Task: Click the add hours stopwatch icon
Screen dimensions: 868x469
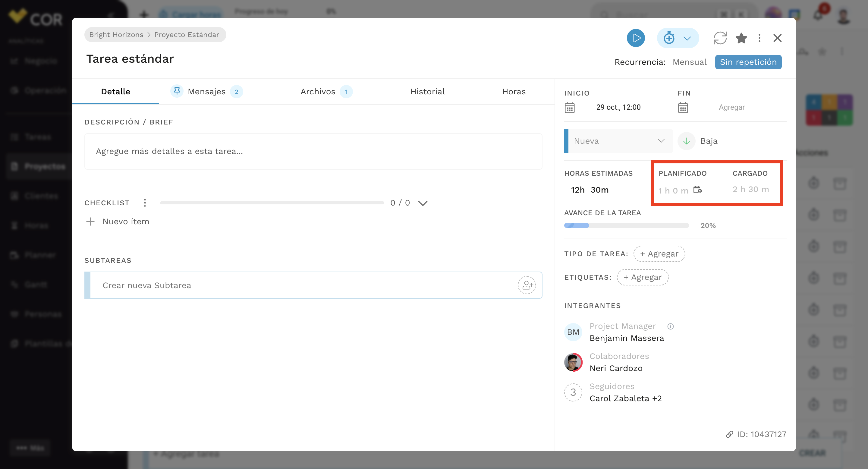Action: (668, 38)
